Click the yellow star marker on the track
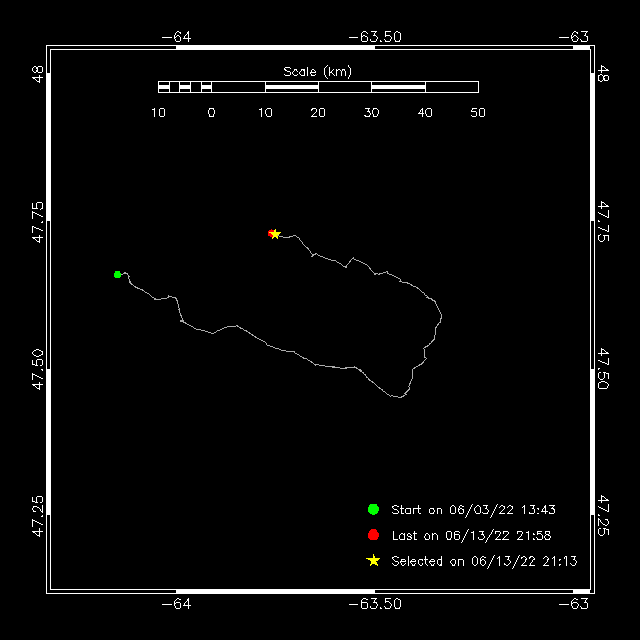The height and width of the screenshot is (640, 640). 275,234
